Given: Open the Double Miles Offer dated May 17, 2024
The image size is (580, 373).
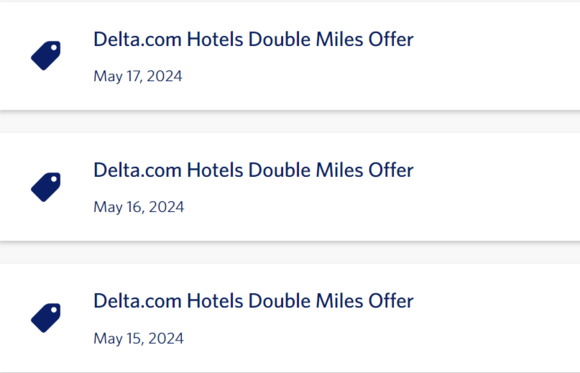Looking at the screenshot, I should coord(253,39).
